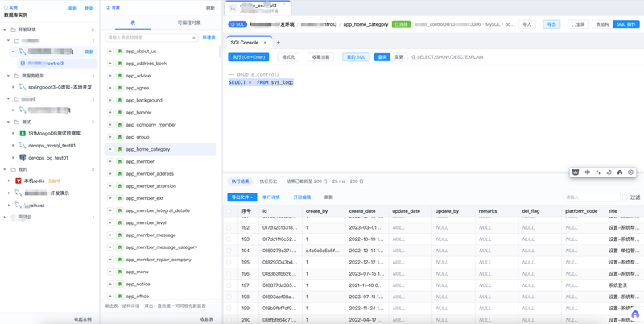This screenshot has width=644, height=324.
Task: Click the MySQL icon on the top connection tab
Action: click(x=233, y=8)
